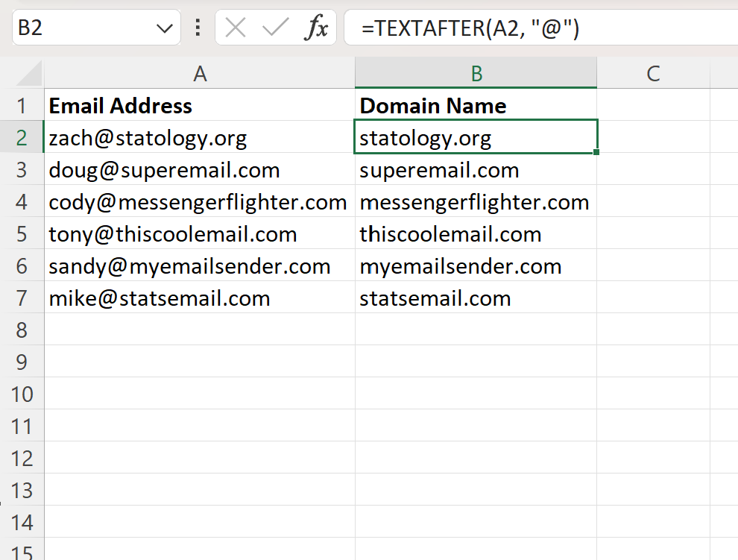Click the Select All corner triangle

pyautogui.click(x=29, y=74)
